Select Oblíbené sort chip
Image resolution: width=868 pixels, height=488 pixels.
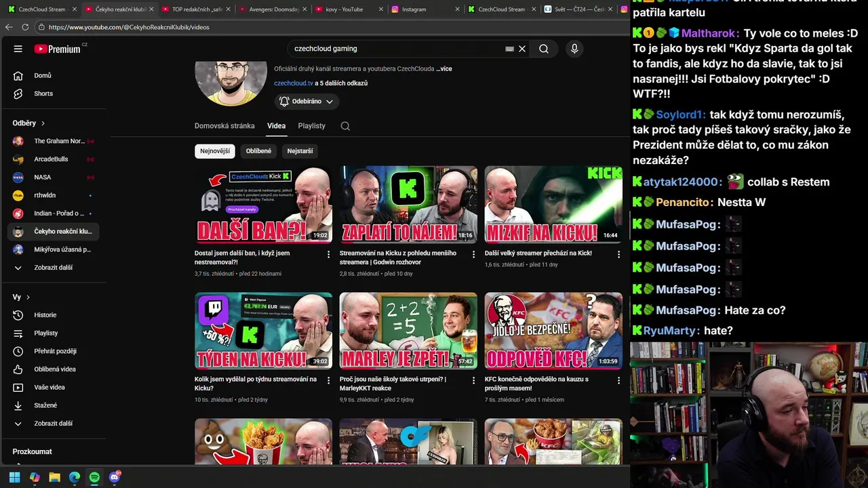258,151
